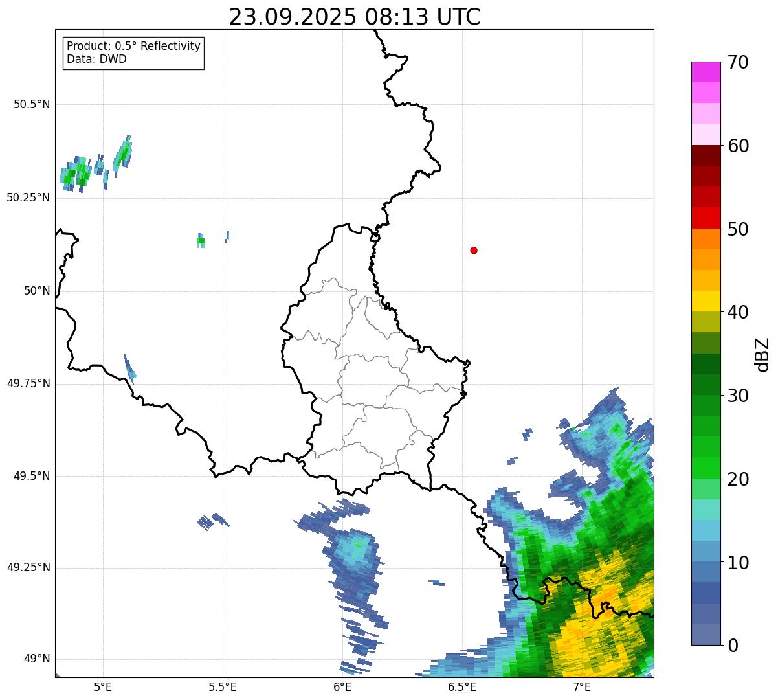Screen dimensions: 778x700
Task: Pick the yellow colorbar segment above 40
Action: tap(706, 301)
